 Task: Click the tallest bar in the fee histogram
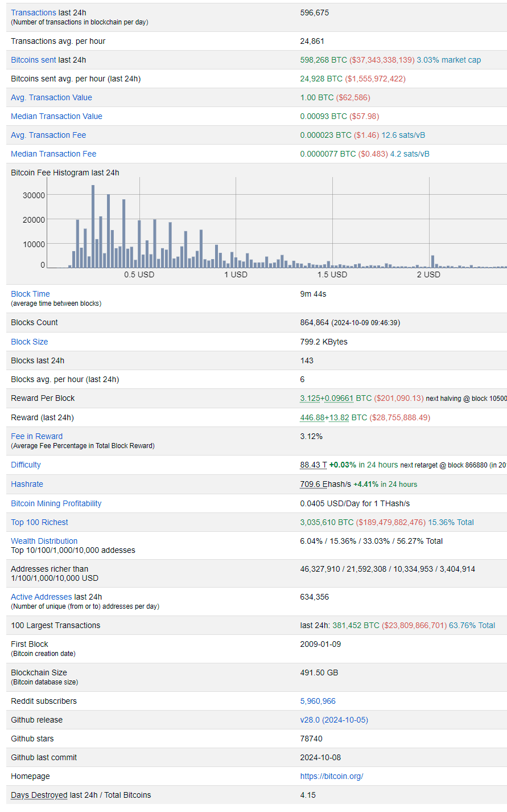coord(93,226)
